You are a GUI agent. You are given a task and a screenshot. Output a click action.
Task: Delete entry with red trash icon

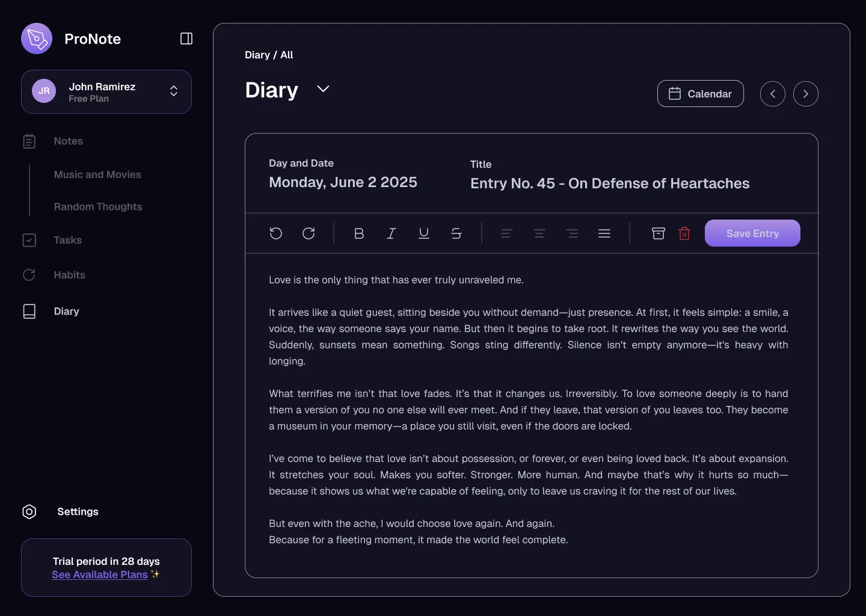684,233
